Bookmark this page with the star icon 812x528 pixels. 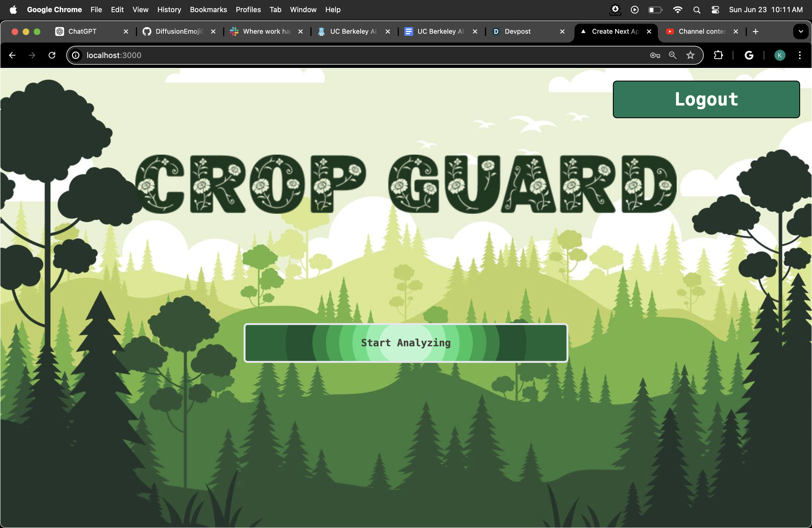click(x=690, y=55)
